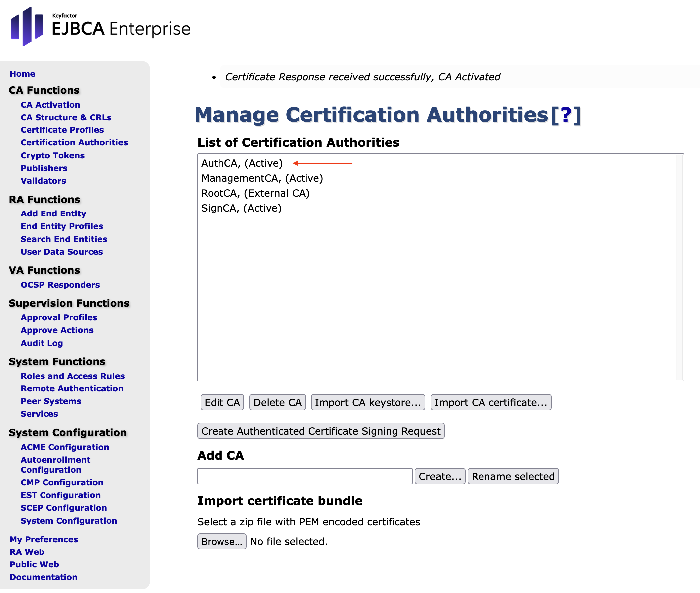Select SignCA in the list

click(241, 209)
